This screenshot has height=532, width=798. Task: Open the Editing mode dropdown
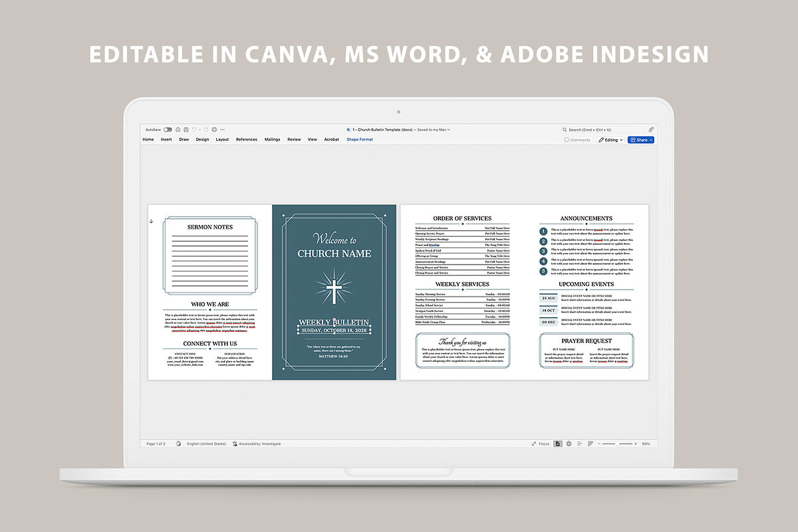point(610,140)
